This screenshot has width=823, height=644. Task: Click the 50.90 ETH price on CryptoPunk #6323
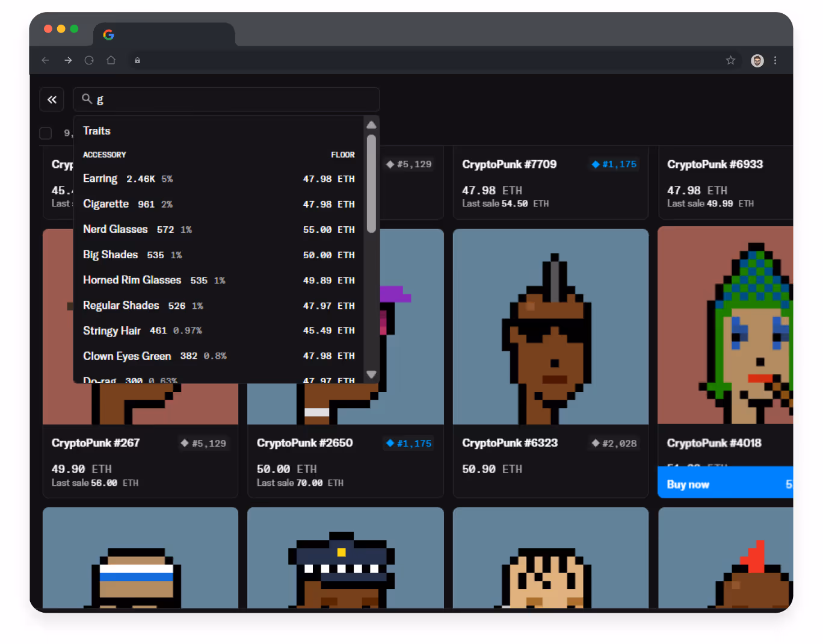click(x=492, y=469)
